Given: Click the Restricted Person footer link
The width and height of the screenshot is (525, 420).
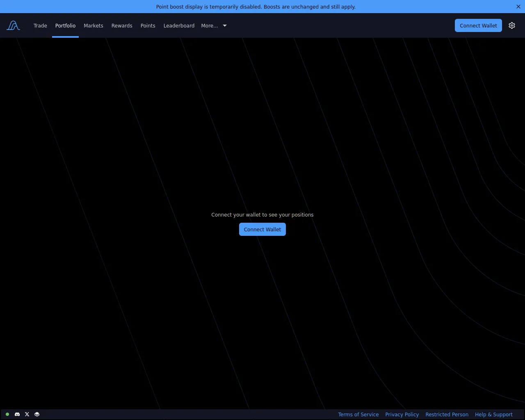Looking at the screenshot, I should [x=447, y=414].
